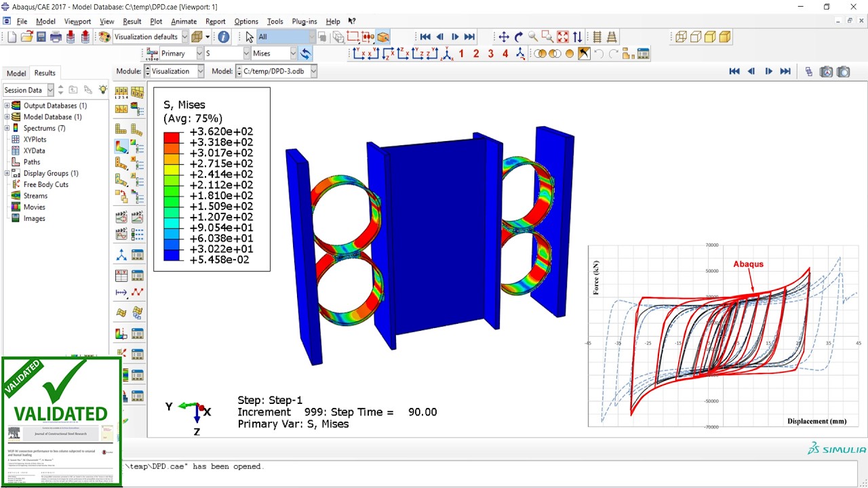The image size is (868, 488).
Task: Select Free Body Cuts tree item
Action: pos(45,184)
